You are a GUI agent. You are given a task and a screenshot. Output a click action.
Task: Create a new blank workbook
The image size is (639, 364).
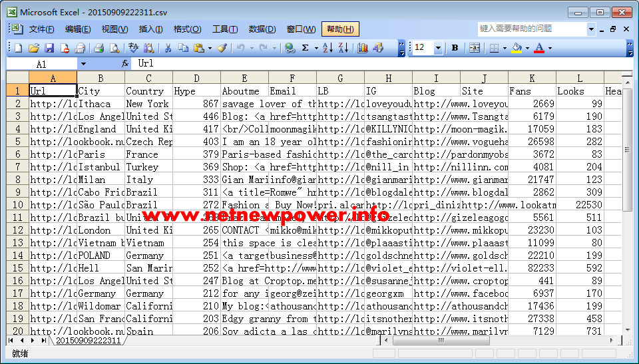(18, 48)
